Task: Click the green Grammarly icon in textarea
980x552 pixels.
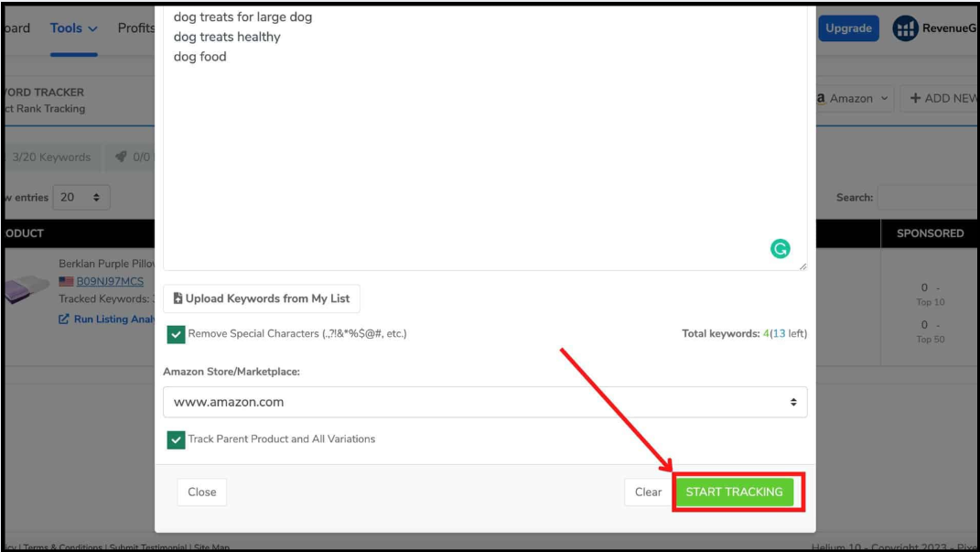Action: point(780,248)
